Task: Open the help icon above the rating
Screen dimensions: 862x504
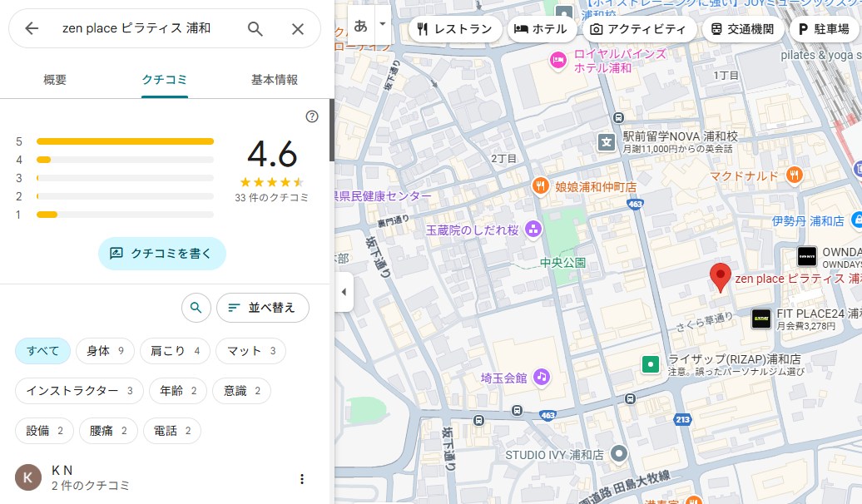Action: point(312,116)
